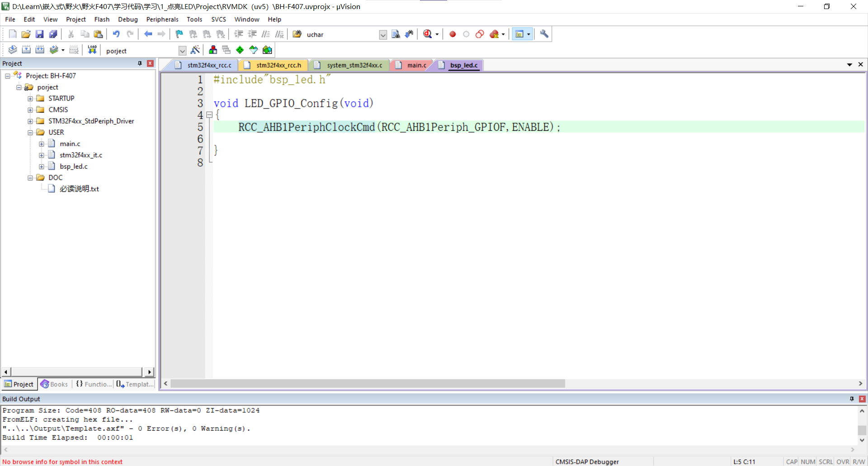Download to flash LOAD icon
The image size is (868, 466).
point(92,50)
